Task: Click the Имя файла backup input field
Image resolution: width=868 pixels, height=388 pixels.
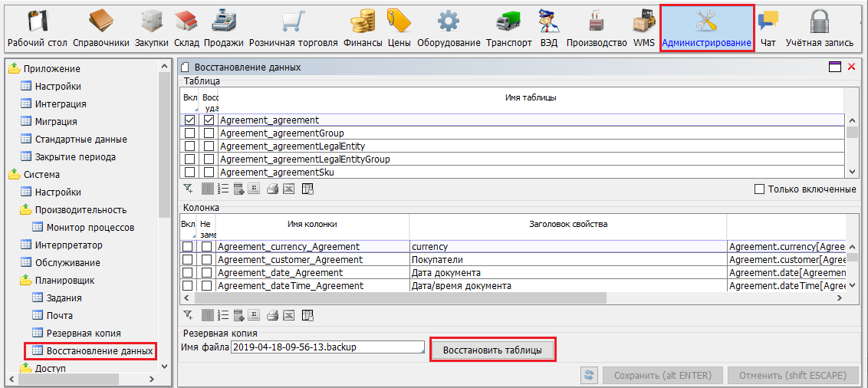Action: [x=327, y=347]
